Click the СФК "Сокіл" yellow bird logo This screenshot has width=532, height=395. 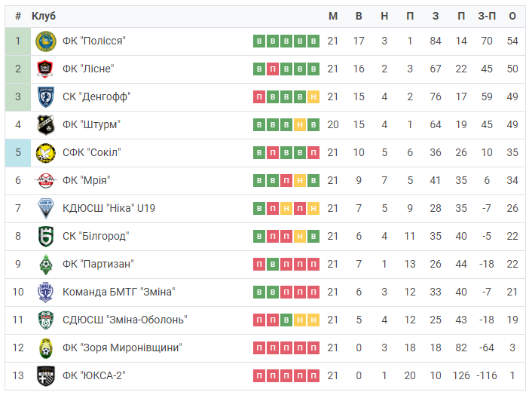(x=46, y=153)
